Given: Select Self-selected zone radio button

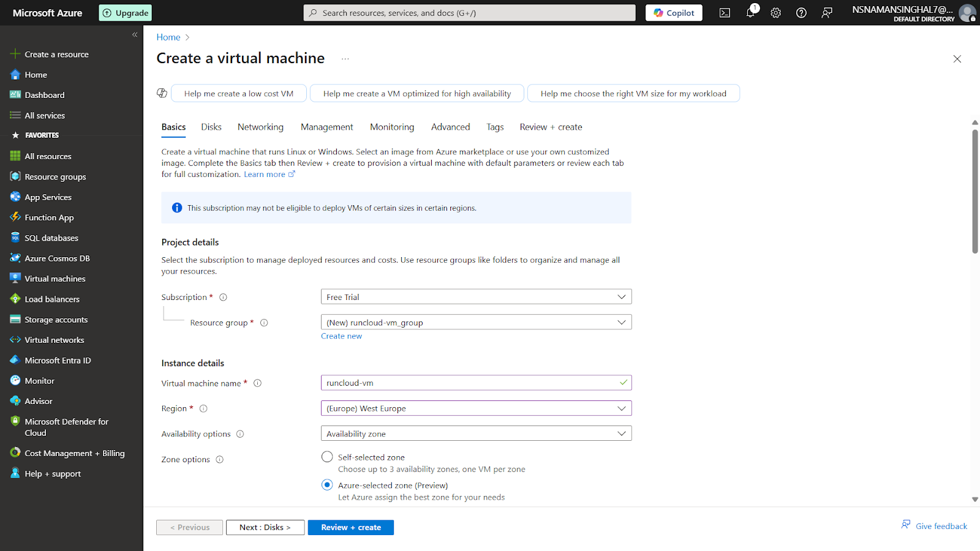Looking at the screenshot, I should (x=327, y=457).
